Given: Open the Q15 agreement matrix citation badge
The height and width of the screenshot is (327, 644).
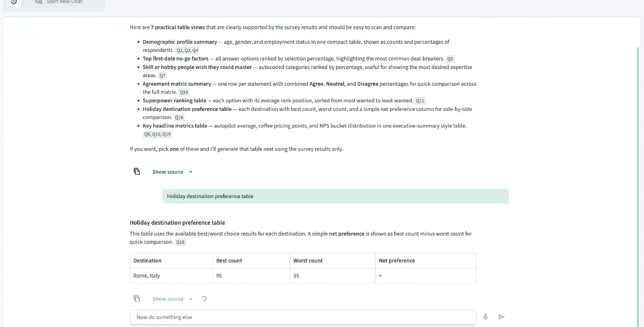Looking at the screenshot, I should click(x=184, y=92).
